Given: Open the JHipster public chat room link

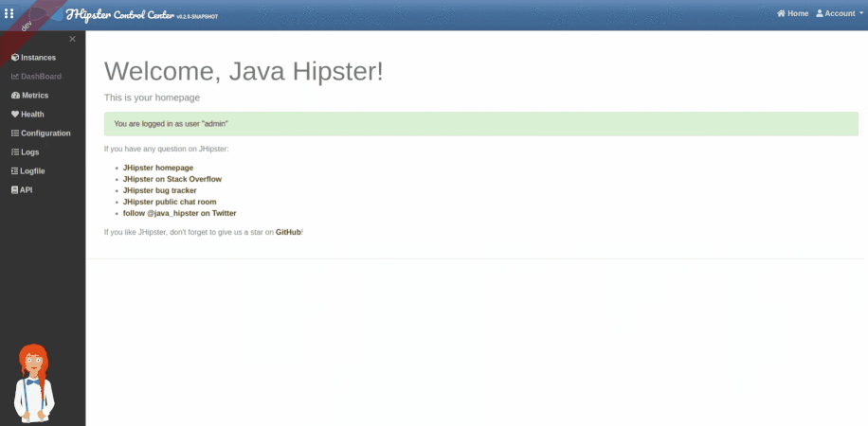Looking at the screenshot, I should coord(170,202).
